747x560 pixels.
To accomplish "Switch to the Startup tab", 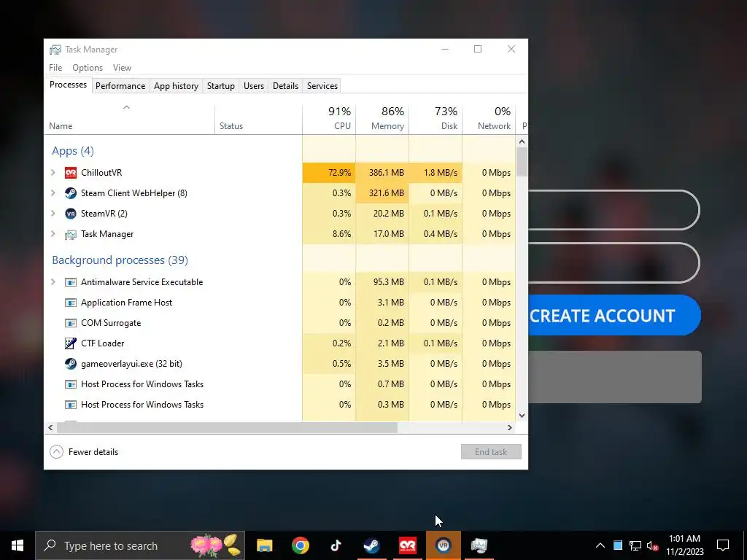I will point(220,86).
